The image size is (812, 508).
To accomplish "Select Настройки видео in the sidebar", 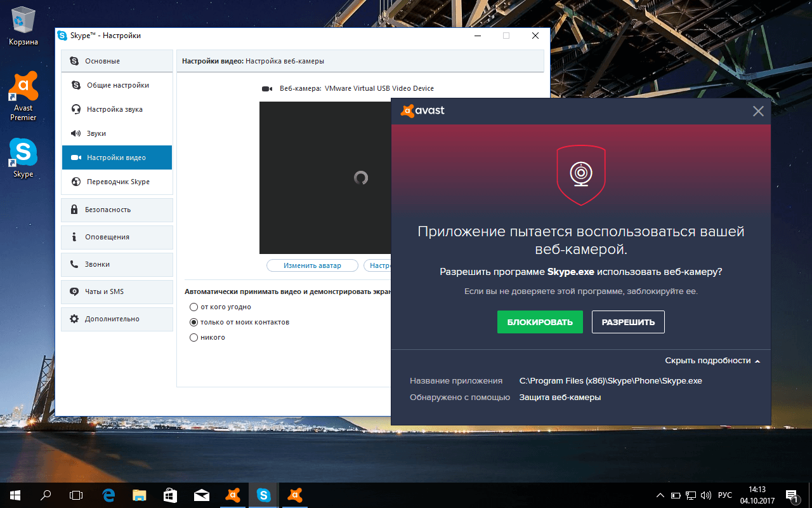I will (117, 157).
